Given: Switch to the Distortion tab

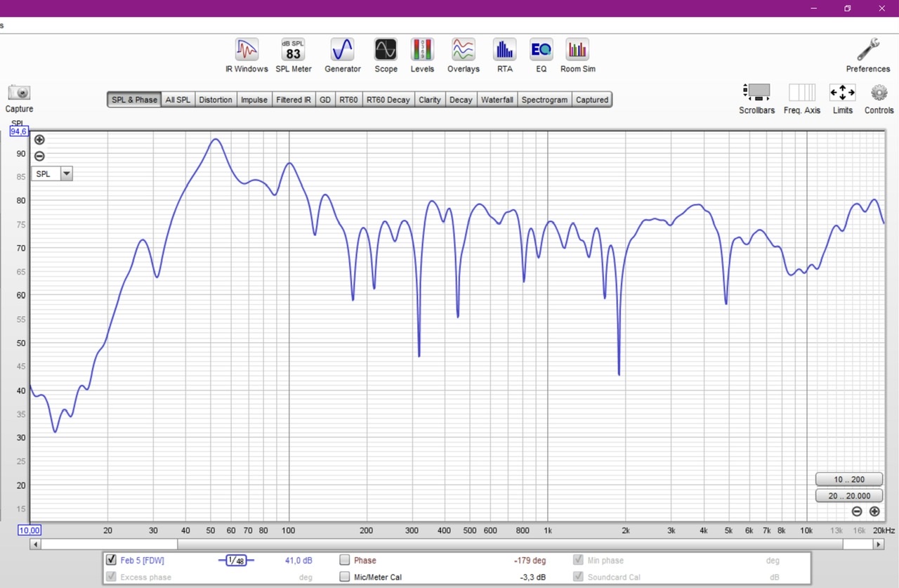Looking at the screenshot, I should (x=215, y=100).
